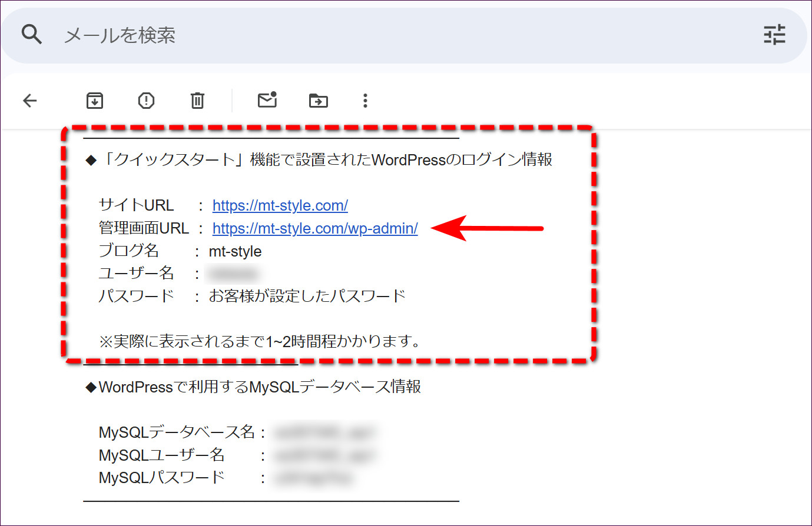Delete this email with trash icon
Viewport: 812px width, 526px height.
(x=197, y=101)
